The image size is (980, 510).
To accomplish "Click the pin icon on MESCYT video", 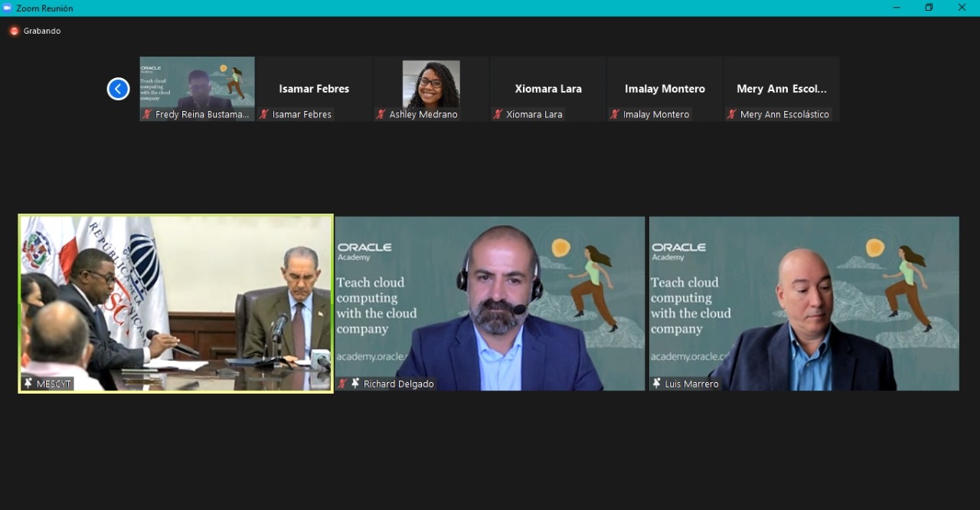I will coord(28,384).
